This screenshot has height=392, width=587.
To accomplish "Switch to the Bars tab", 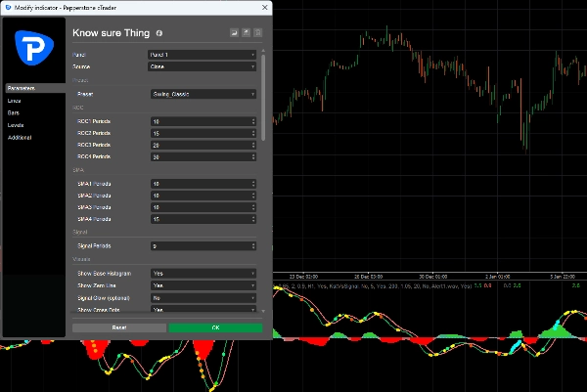I will [x=13, y=112].
